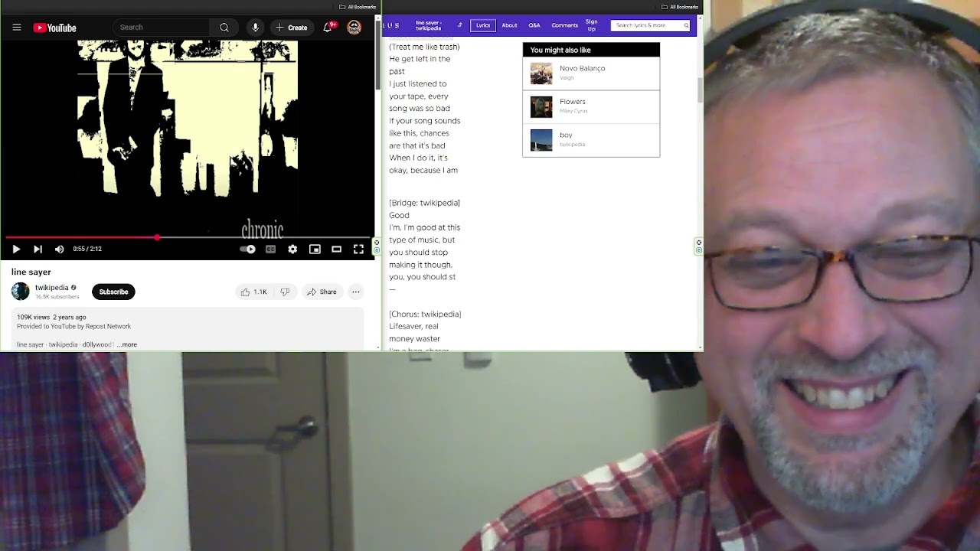Skip to the next video
This screenshot has height=551, width=980.
[x=38, y=249]
